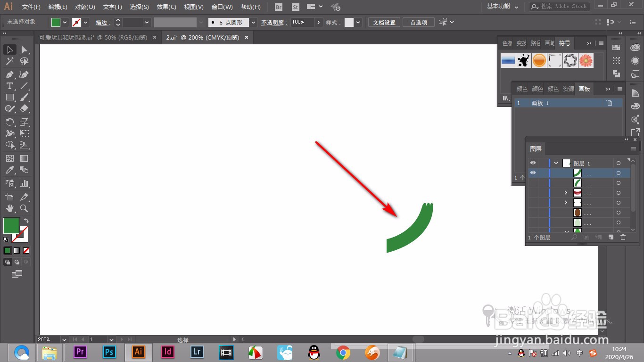644x362 pixels.
Task: Open the fill color dropdown in control bar
Action: click(x=65, y=22)
